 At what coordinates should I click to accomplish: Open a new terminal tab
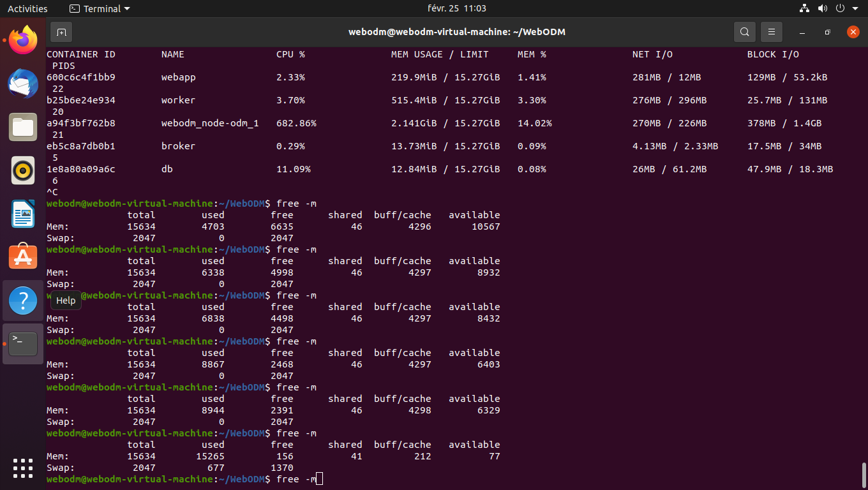click(x=61, y=32)
